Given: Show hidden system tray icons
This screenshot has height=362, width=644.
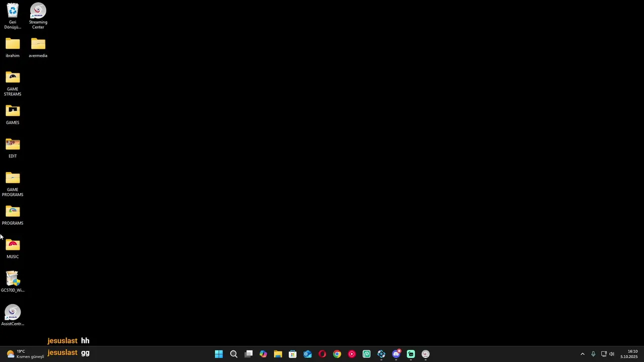Looking at the screenshot, I should tap(583, 354).
